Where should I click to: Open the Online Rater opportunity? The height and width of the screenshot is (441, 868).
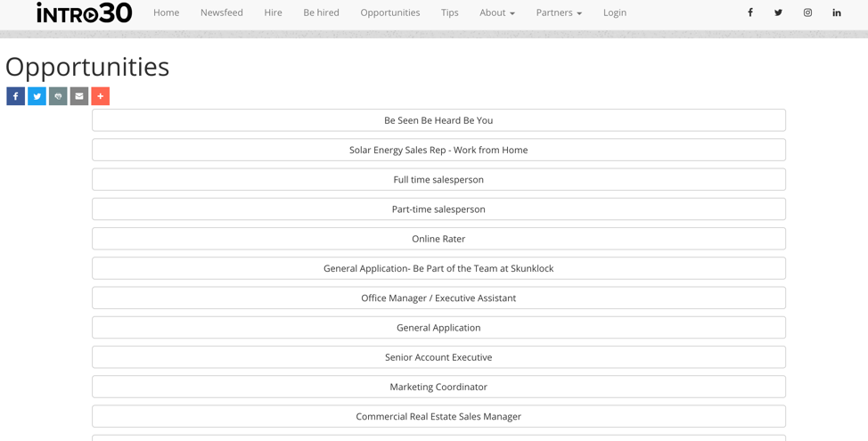[438, 239]
